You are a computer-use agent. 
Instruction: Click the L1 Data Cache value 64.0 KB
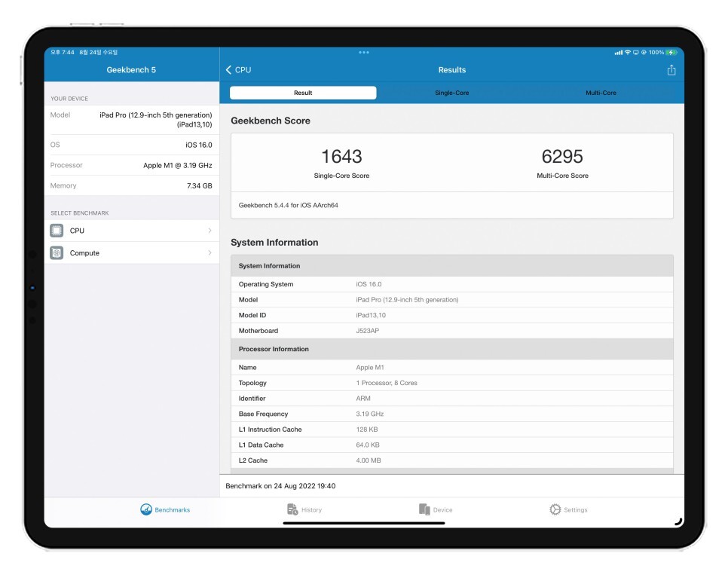coord(368,445)
